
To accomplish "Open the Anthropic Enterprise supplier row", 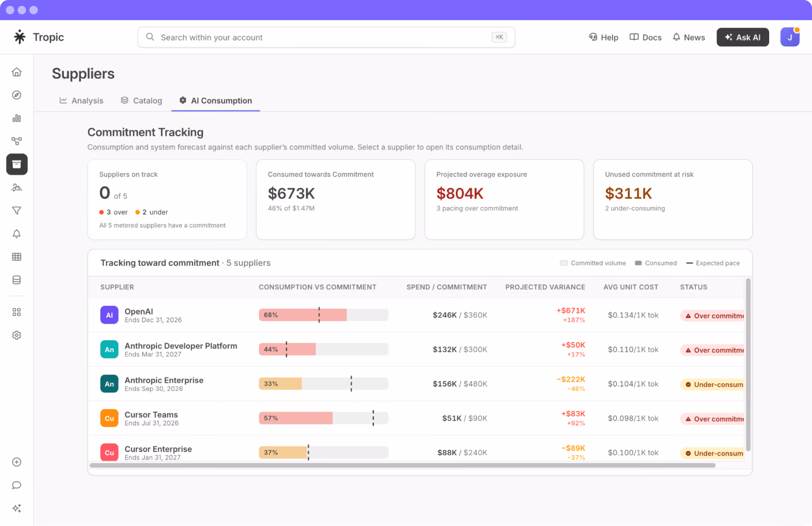I will pos(416,384).
